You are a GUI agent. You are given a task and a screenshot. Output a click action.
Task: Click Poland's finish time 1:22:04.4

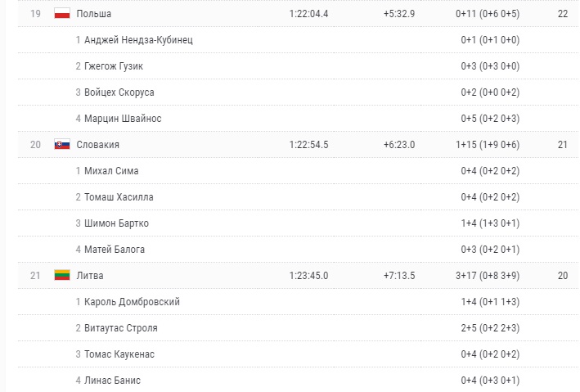[308, 14]
